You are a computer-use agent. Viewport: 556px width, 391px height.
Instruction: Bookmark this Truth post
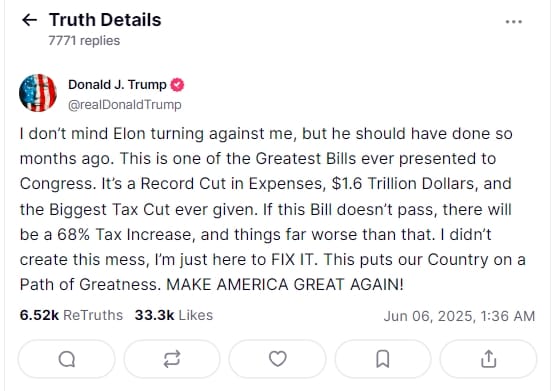coord(383,359)
